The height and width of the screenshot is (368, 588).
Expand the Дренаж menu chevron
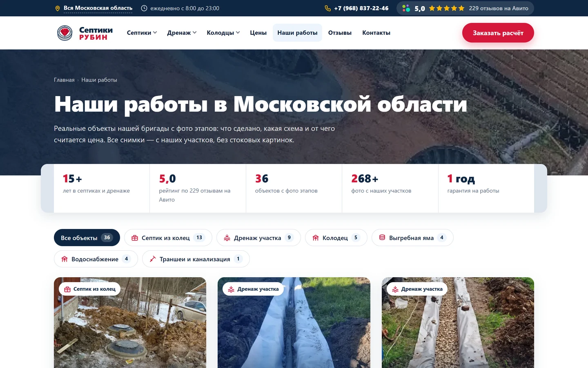[194, 33]
